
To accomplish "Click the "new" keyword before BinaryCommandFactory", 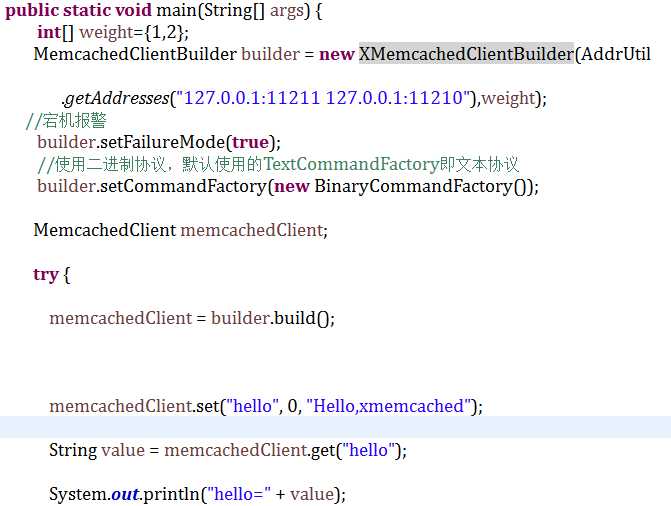I will [x=291, y=187].
